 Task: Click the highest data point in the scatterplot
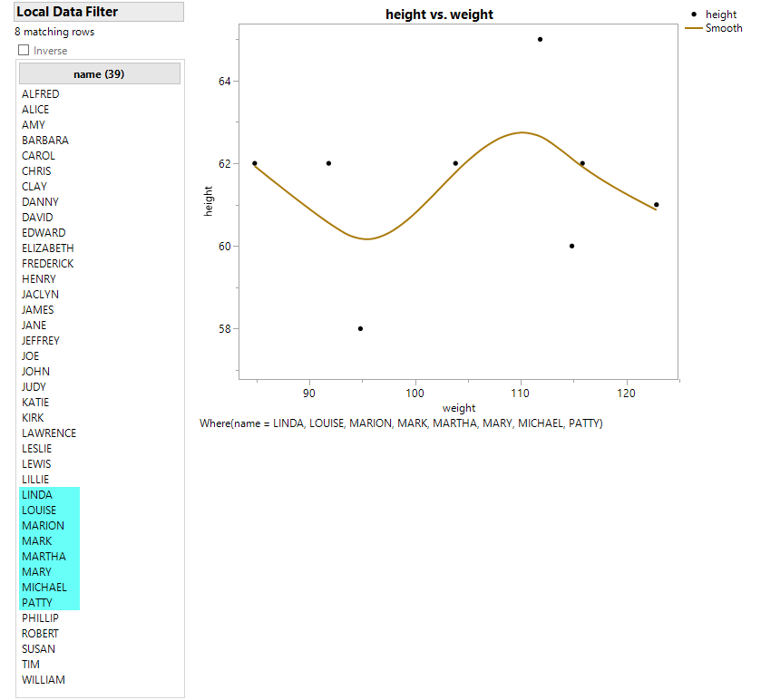540,39
